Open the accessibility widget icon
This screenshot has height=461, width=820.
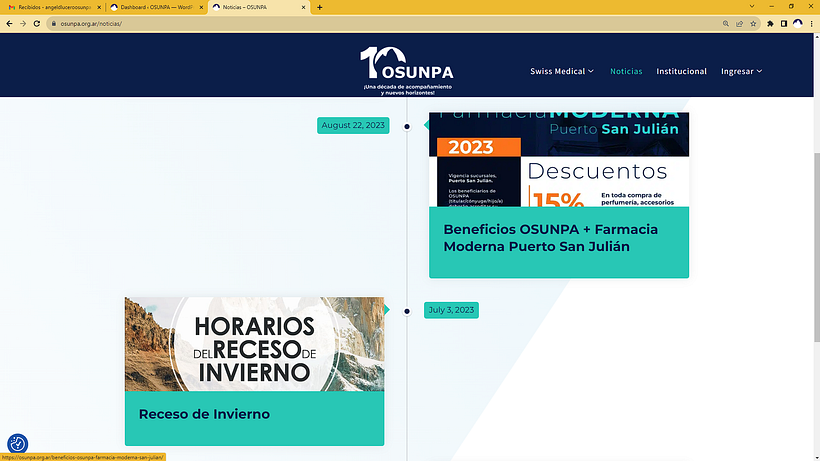[x=17, y=444]
